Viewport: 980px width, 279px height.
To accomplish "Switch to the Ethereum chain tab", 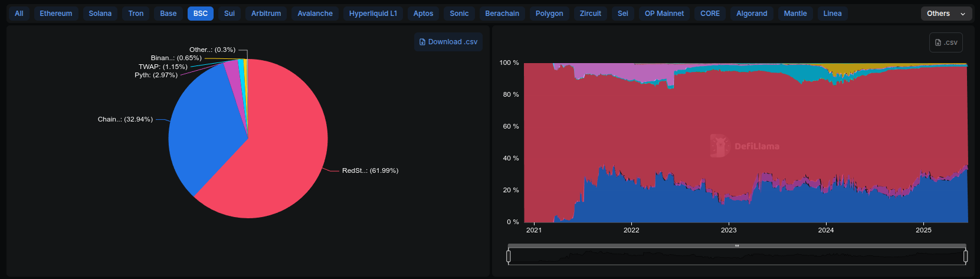I will click(56, 14).
